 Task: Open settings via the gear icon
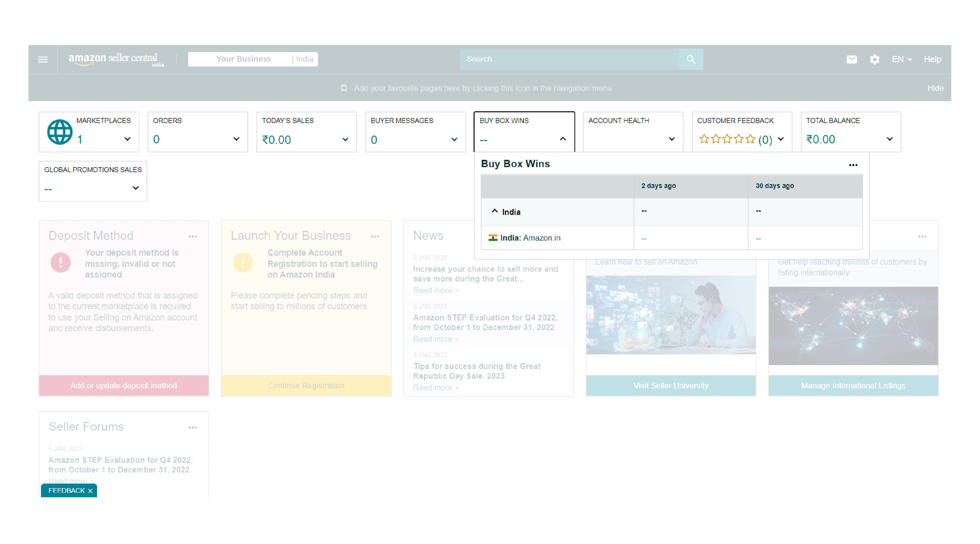[x=874, y=59]
